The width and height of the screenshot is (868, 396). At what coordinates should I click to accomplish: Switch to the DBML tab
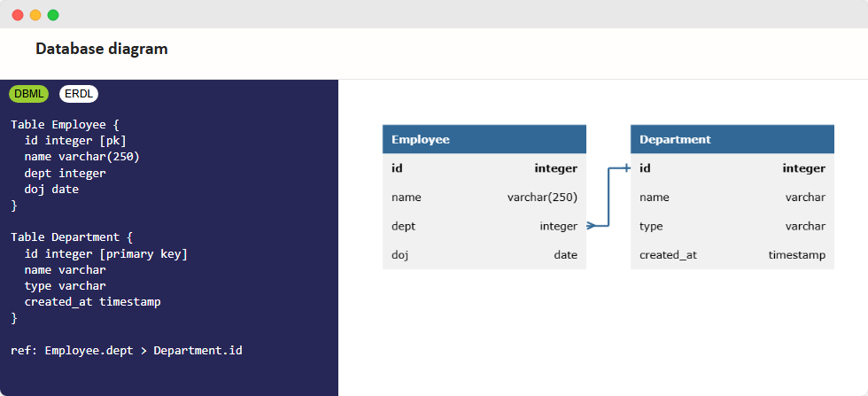pyautogui.click(x=28, y=94)
